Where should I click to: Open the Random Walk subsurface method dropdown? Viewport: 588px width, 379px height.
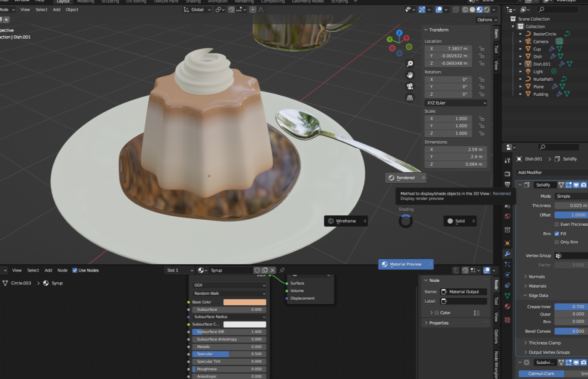[x=229, y=294]
